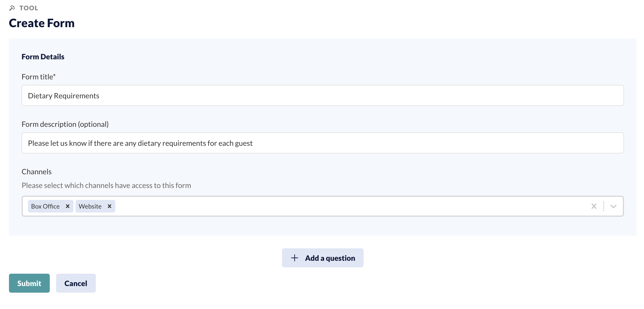Click the Form description (optional) label
Screen dimensions: 644x309
tap(65, 124)
